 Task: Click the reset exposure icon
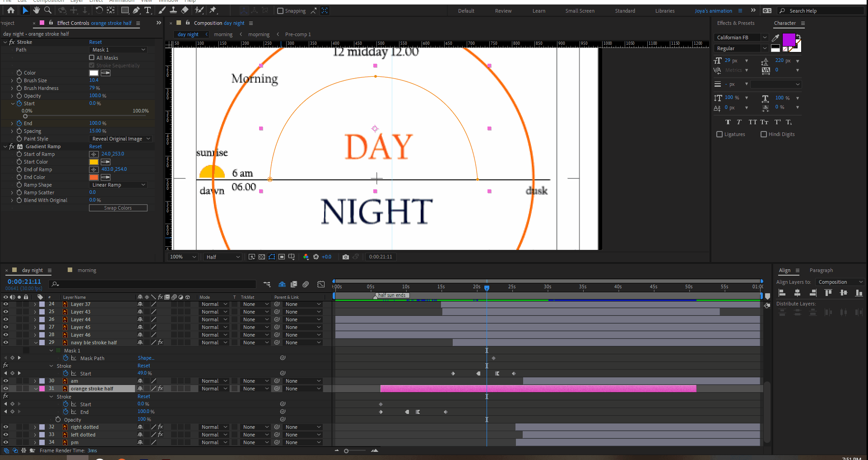click(316, 257)
